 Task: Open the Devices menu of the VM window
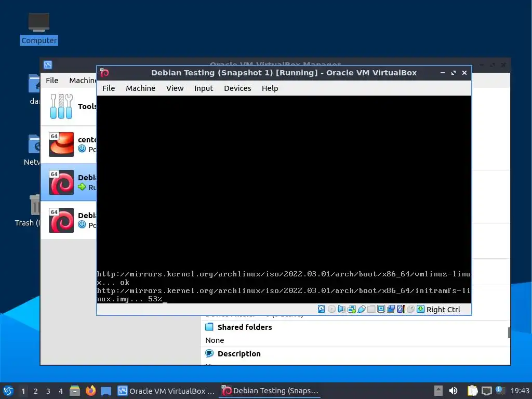tap(237, 88)
